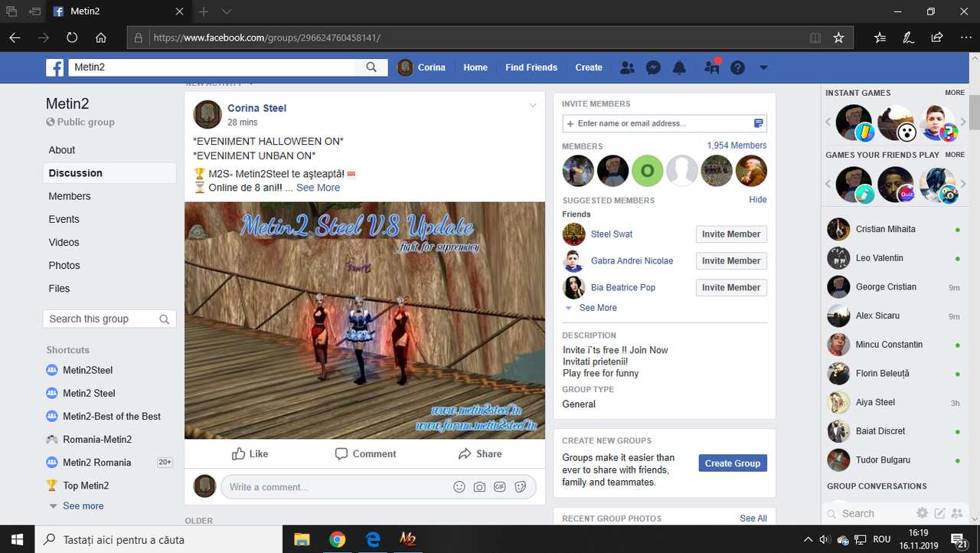The height and width of the screenshot is (553, 980).
Task: Like the Corina Steel post
Action: pyautogui.click(x=250, y=453)
